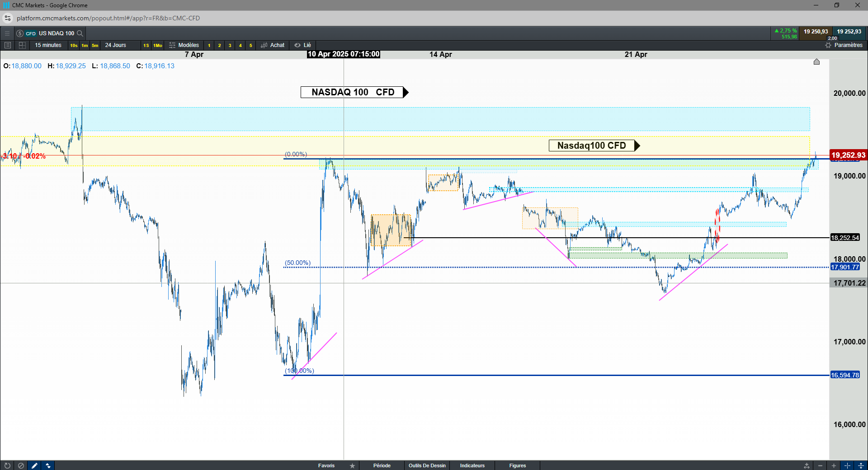The image size is (868, 470).
Task: Open the Période menu
Action: click(x=382, y=465)
